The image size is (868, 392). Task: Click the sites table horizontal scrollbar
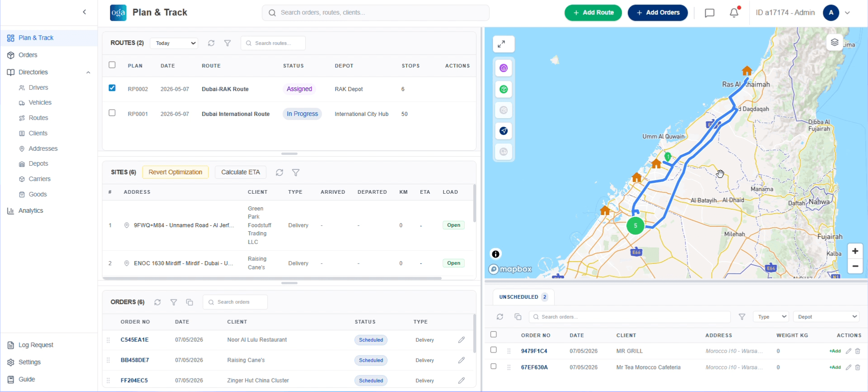point(272,278)
